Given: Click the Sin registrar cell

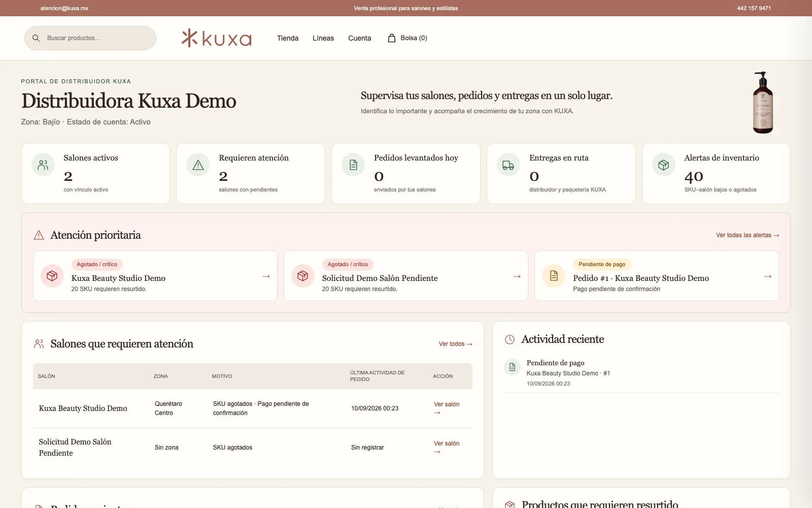Looking at the screenshot, I should 367,448.
